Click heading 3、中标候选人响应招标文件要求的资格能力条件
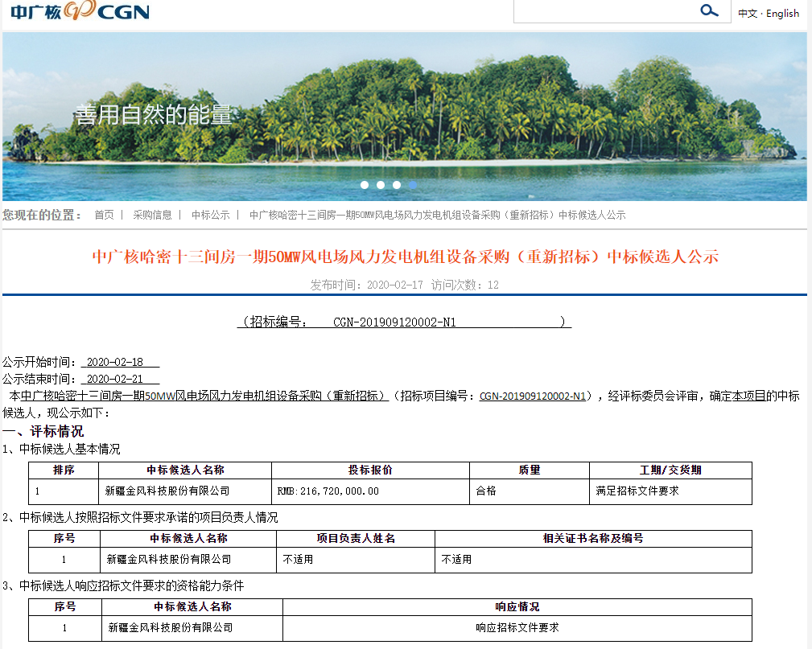This screenshot has height=649, width=812. tap(123, 585)
